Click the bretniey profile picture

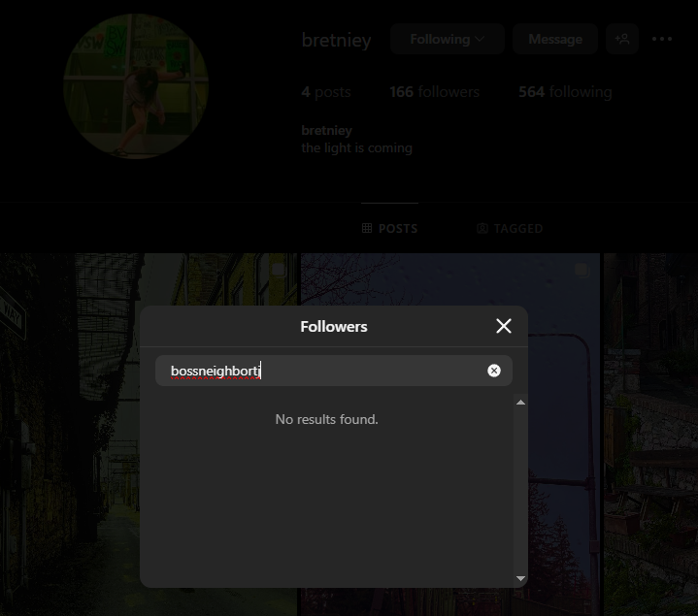coord(136,85)
